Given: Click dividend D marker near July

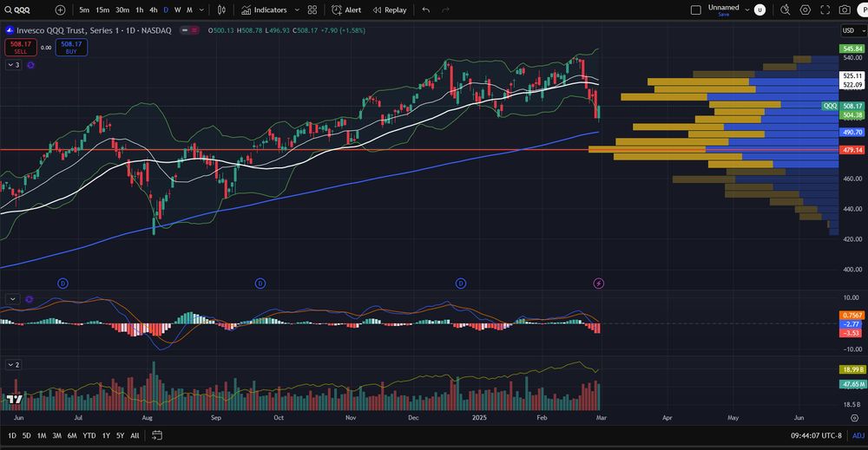Looking at the screenshot, I should coord(62,284).
